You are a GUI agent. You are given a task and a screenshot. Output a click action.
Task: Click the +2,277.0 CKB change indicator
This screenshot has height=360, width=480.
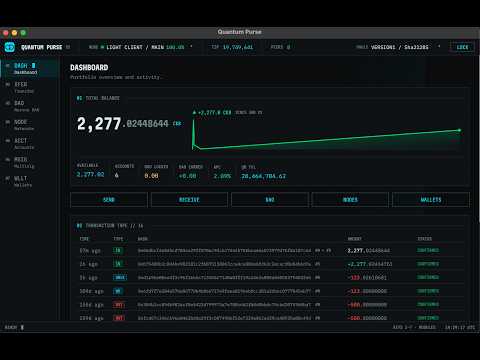(x=212, y=113)
